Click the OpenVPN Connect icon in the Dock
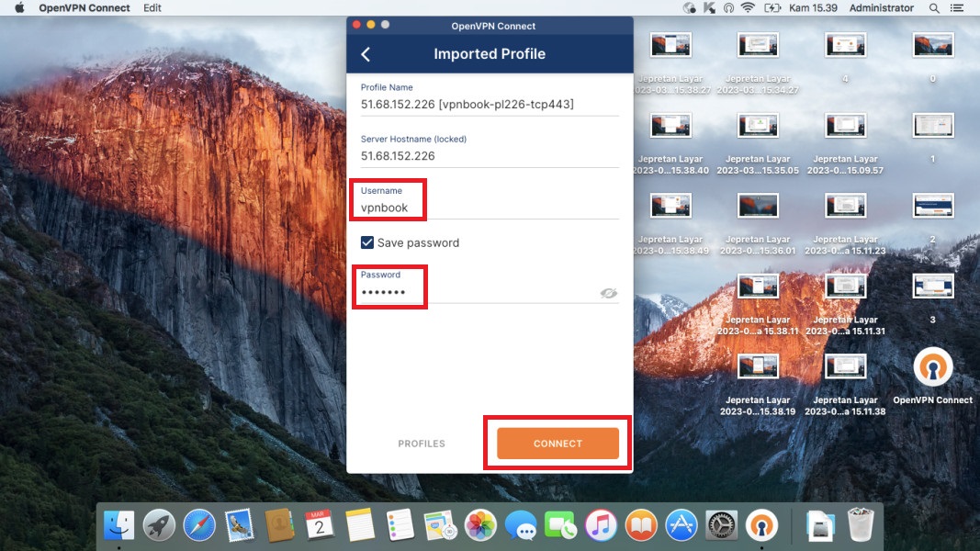This screenshot has height=551, width=980. (x=761, y=525)
